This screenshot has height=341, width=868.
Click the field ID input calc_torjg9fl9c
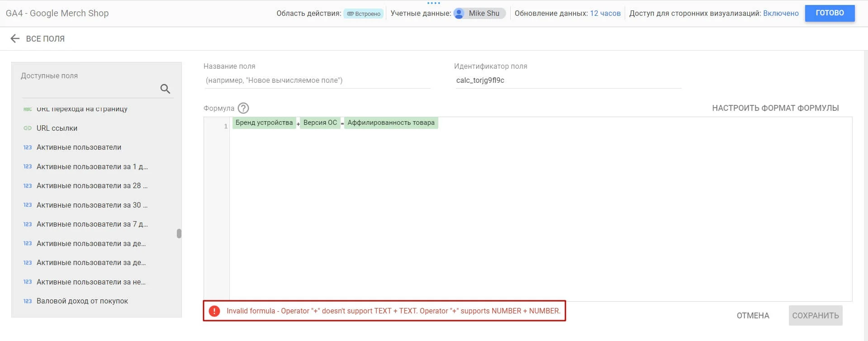(x=568, y=81)
